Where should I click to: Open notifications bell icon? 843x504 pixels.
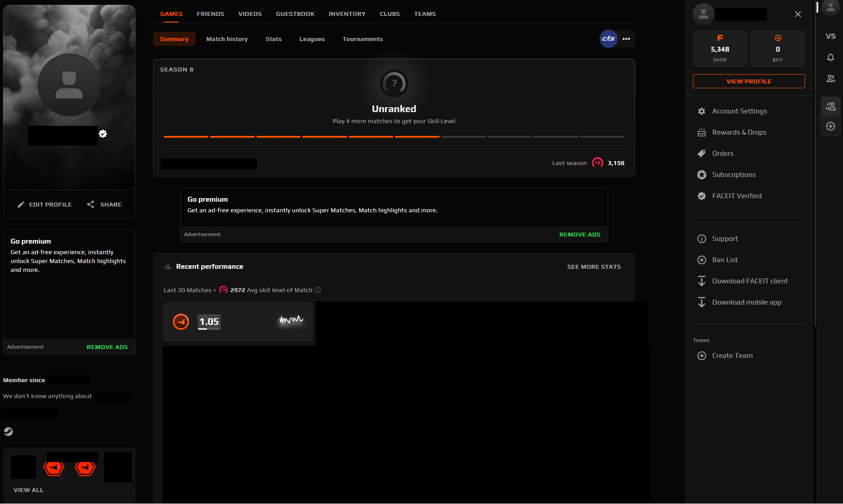831,57
